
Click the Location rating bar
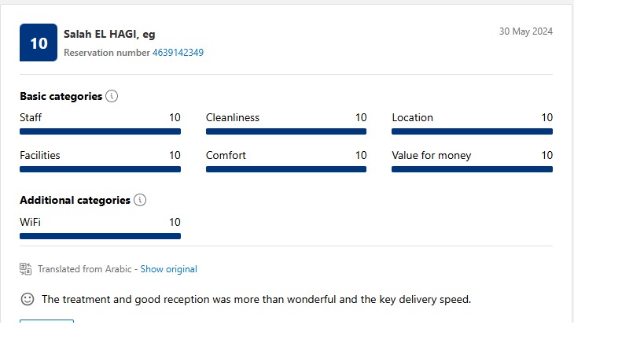pyautogui.click(x=473, y=131)
